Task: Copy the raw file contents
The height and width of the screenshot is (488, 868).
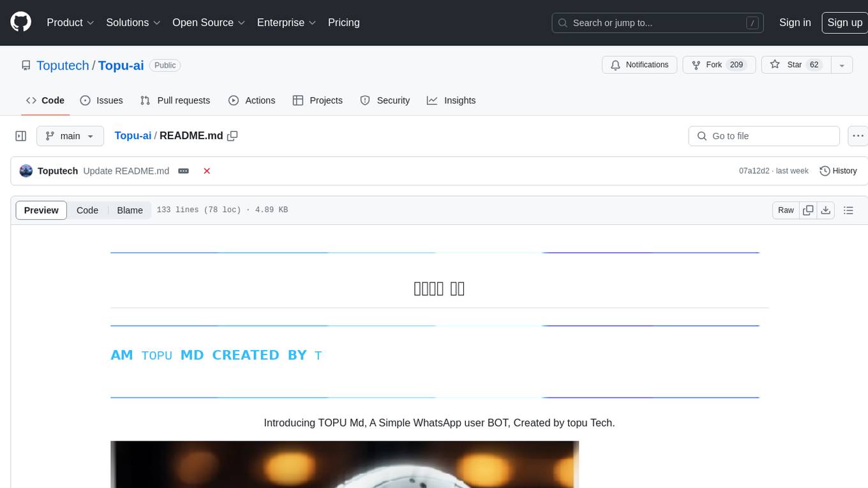Action: coord(808,210)
